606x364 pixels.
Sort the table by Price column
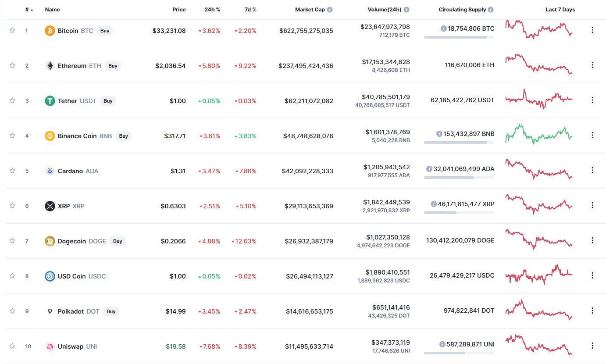coord(179,10)
